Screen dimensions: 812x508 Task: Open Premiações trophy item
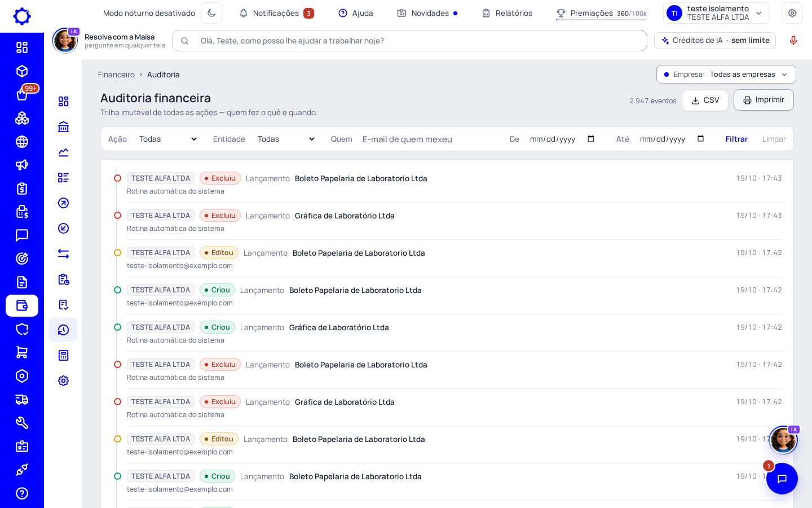(601, 13)
